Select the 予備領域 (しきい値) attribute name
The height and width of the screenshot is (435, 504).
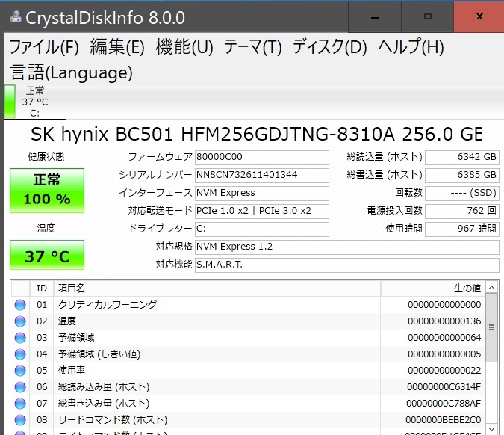(x=99, y=354)
